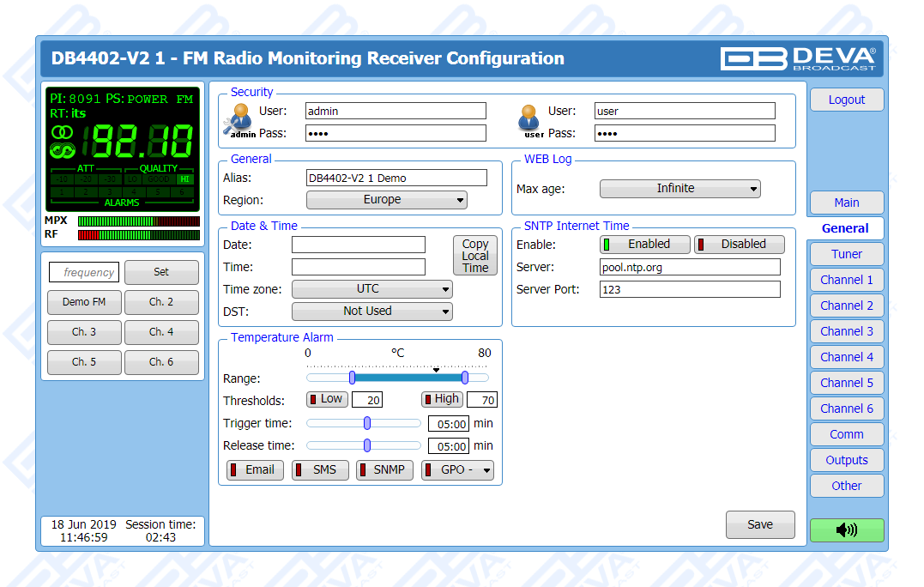Click the DEVA Broadcast logo
The height and width of the screenshot is (587, 924).
[798, 58]
